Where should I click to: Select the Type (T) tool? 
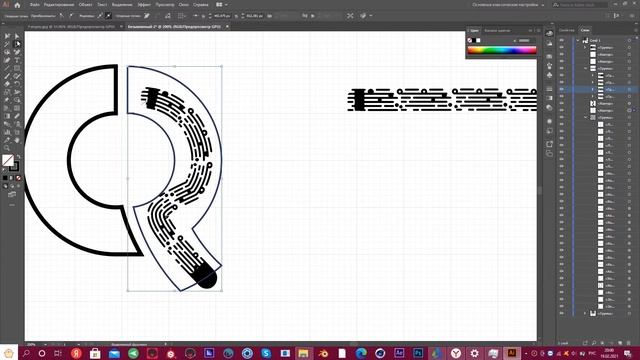17,60
